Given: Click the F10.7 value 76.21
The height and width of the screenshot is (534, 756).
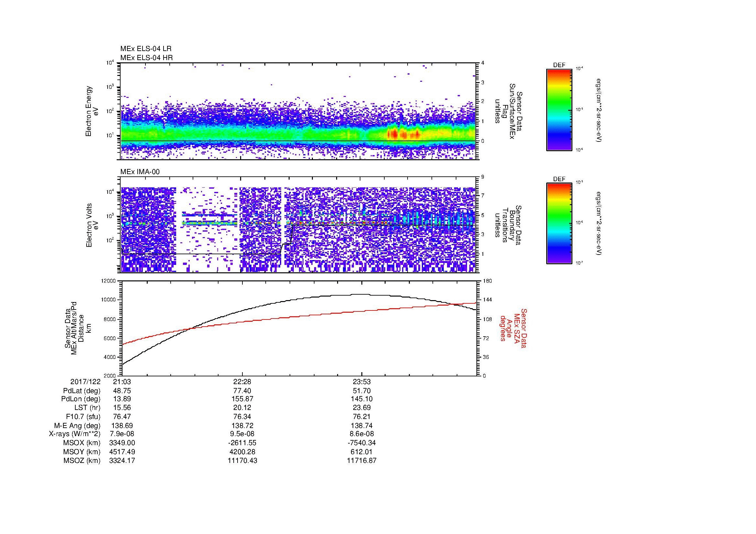Looking at the screenshot, I should coord(362,416).
